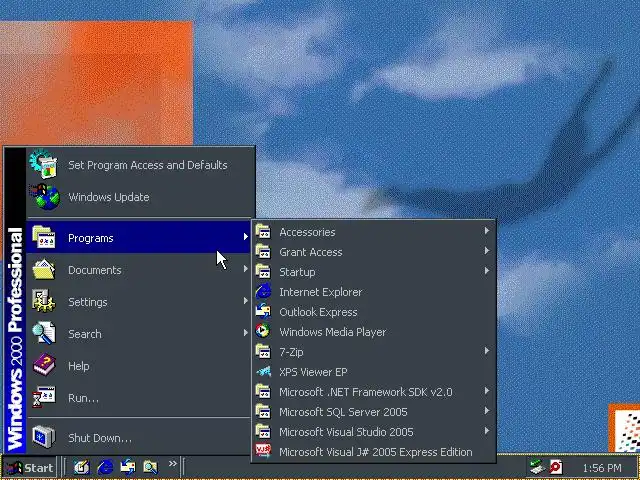Open the Settings menu entry
Image resolution: width=640 pixels, height=480 pixels.
139,301
